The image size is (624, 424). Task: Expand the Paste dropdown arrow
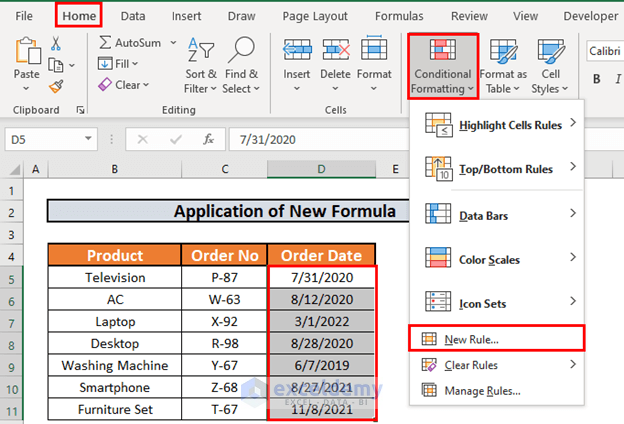point(26,89)
